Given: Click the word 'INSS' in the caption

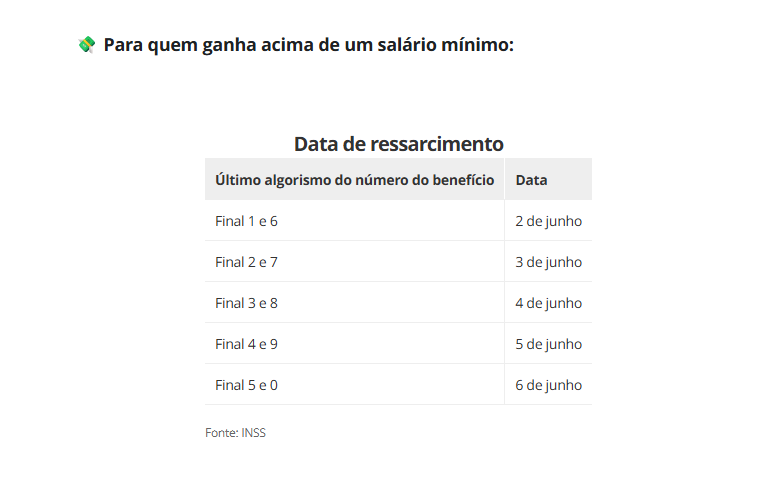Looking at the screenshot, I should 253,432.
